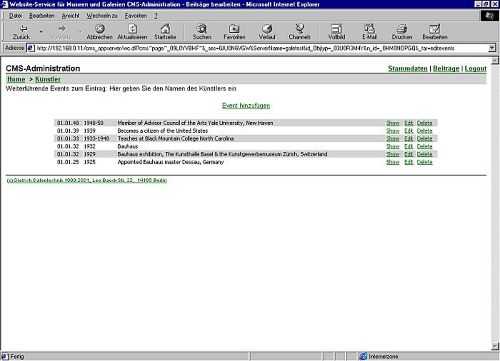Refresh page with Aktualisieren icon
Screen dimensions: 500x361
pyautogui.click(x=133, y=29)
